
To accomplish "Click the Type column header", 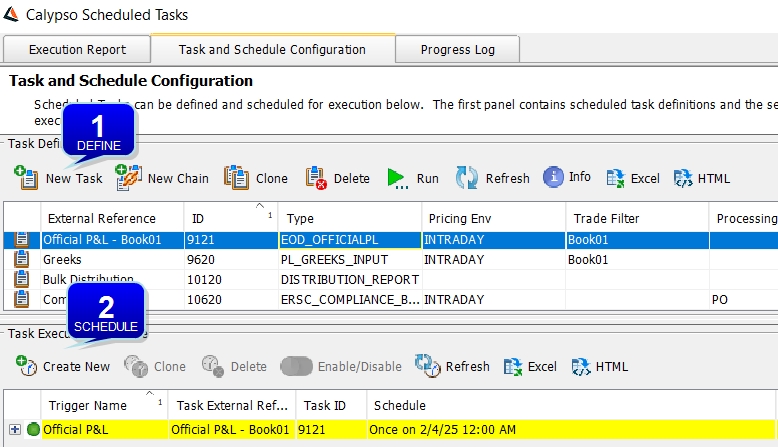I will 350,218.
